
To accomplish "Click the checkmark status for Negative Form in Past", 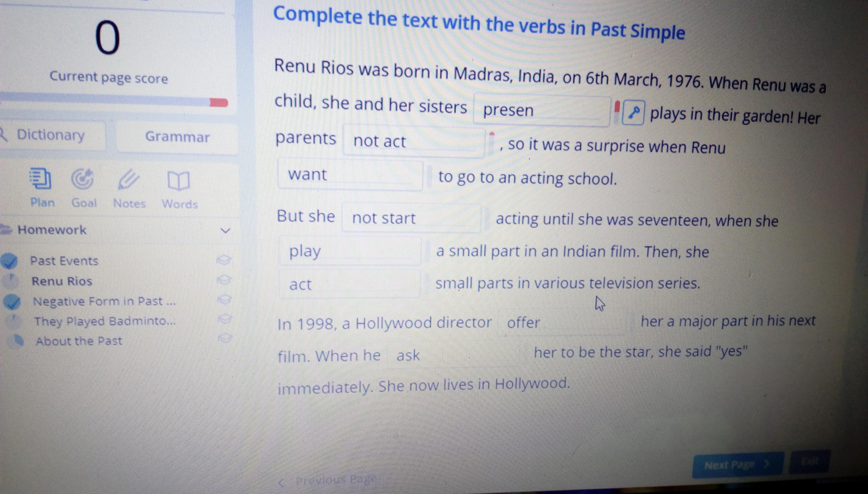I will pyautogui.click(x=12, y=302).
